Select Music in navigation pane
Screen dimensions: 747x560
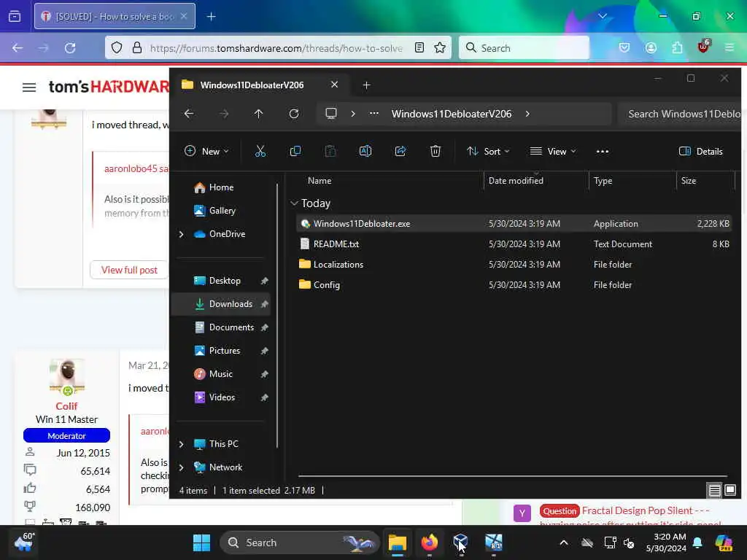click(x=220, y=374)
